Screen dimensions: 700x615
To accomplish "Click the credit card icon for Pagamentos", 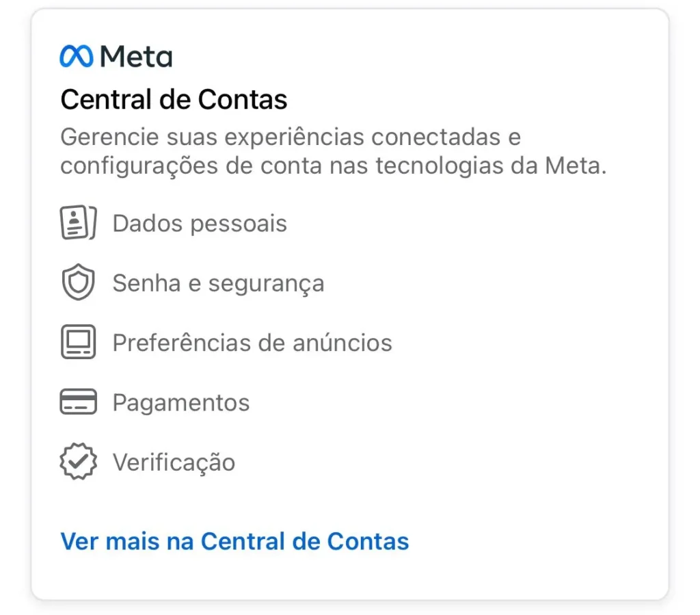I will point(78,402).
